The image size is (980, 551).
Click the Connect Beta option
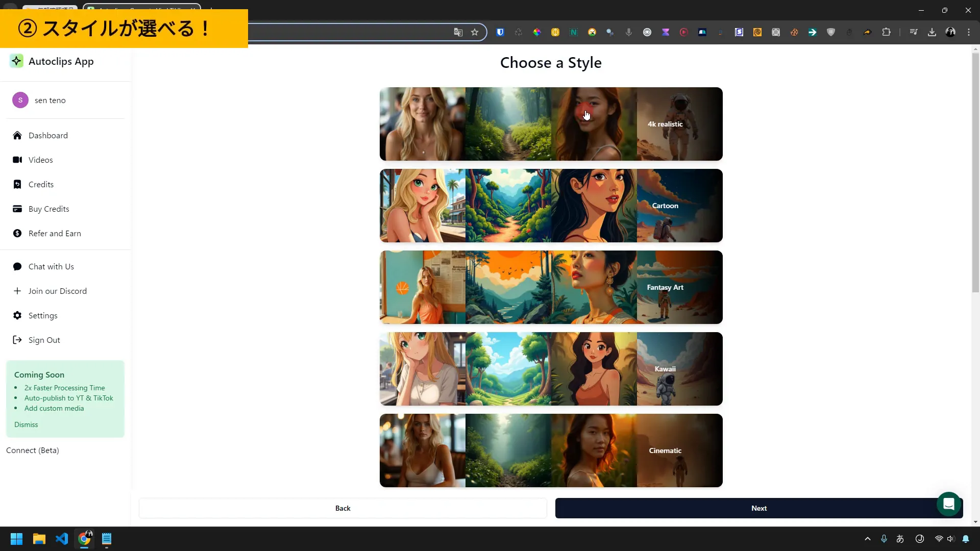[32, 450]
